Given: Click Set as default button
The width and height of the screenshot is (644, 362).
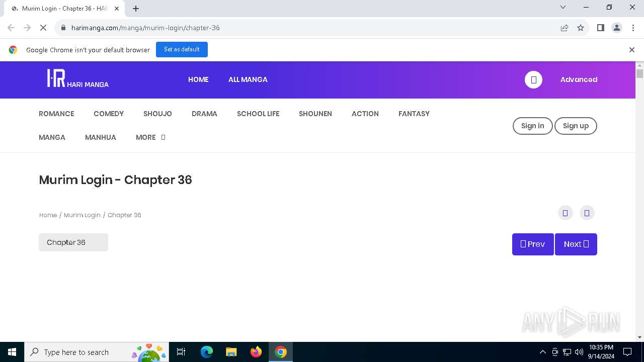Looking at the screenshot, I should 182,50.
